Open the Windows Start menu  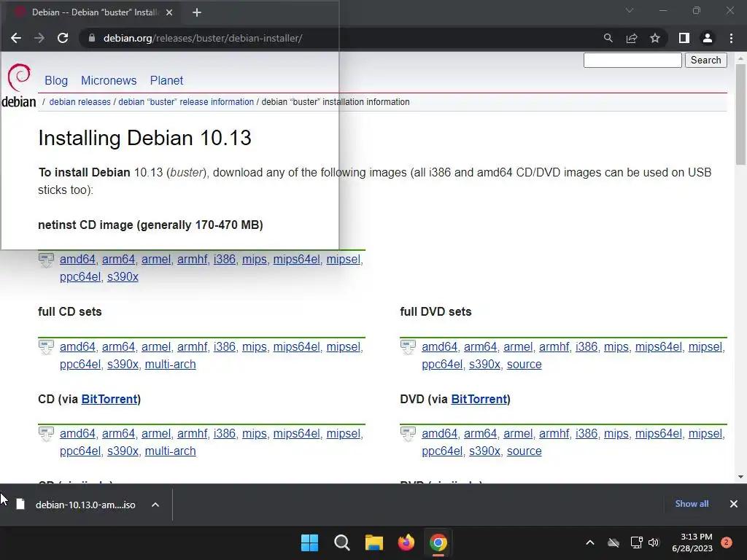tap(309, 542)
